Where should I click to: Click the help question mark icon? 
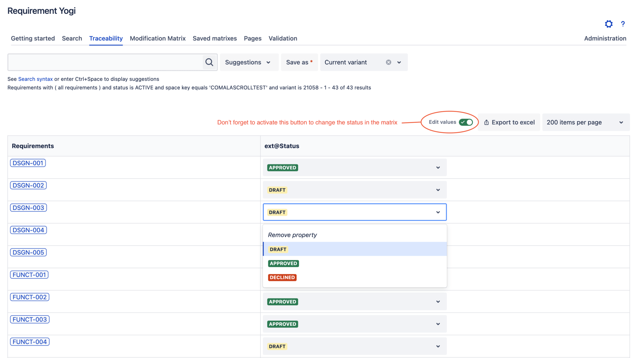pos(623,24)
